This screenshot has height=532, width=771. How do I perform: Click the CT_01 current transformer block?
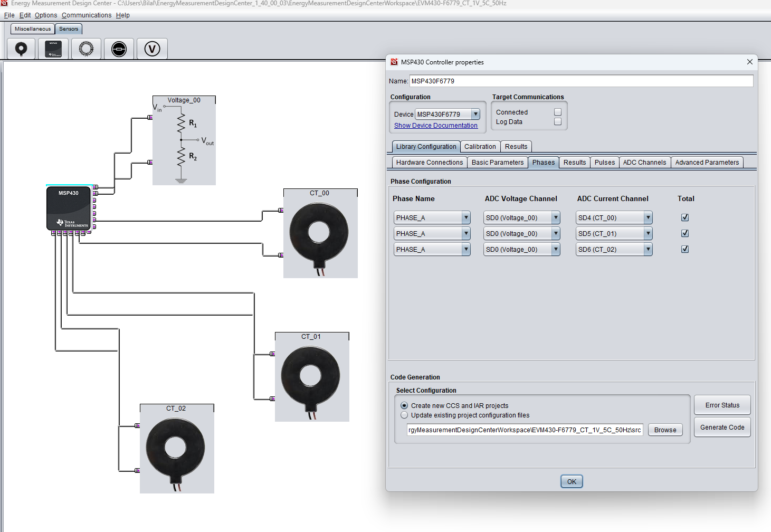pyautogui.click(x=312, y=377)
